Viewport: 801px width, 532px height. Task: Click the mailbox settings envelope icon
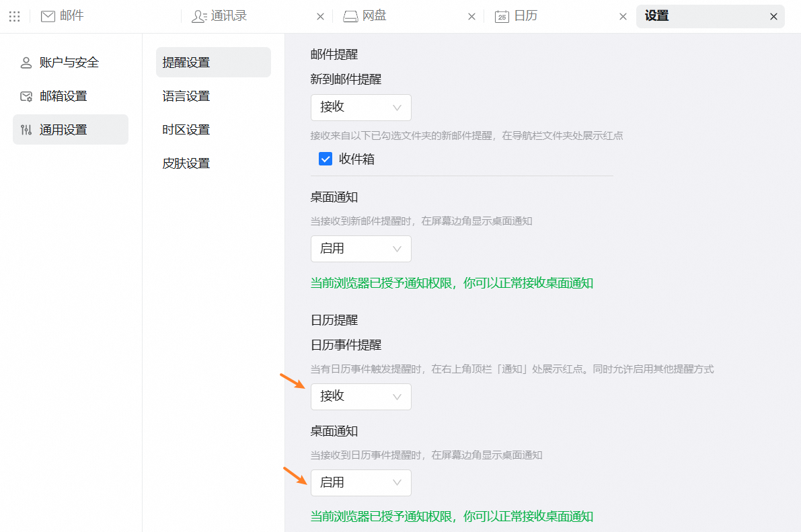26,96
